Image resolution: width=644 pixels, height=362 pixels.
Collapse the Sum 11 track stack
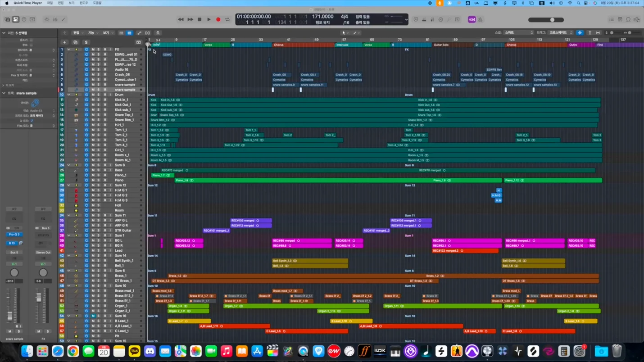click(68, 215)
